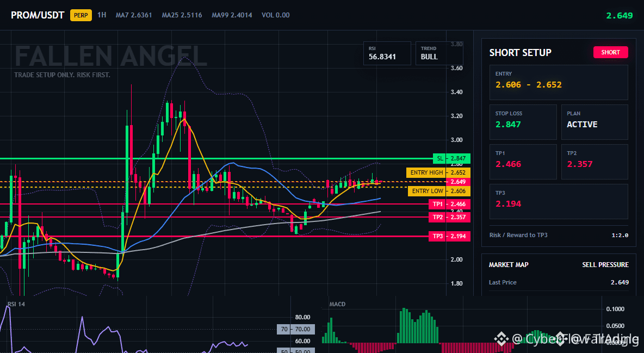Click the TP2 2.357 card in panel

click(x=595, y=162)
